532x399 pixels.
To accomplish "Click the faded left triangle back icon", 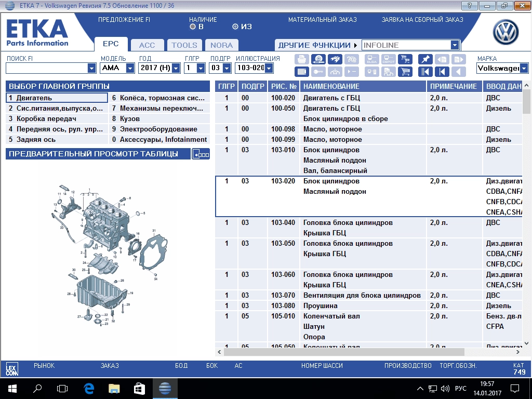I will [x=458, y=72].
